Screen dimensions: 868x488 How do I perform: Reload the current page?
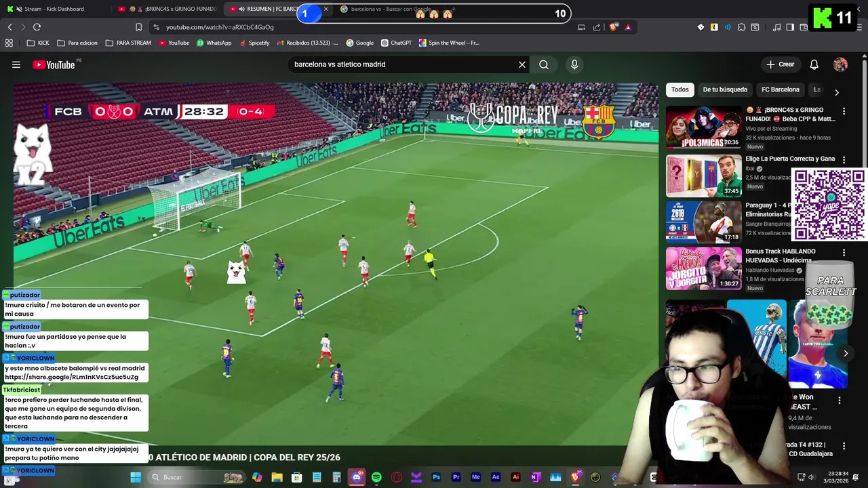(37, 27)
